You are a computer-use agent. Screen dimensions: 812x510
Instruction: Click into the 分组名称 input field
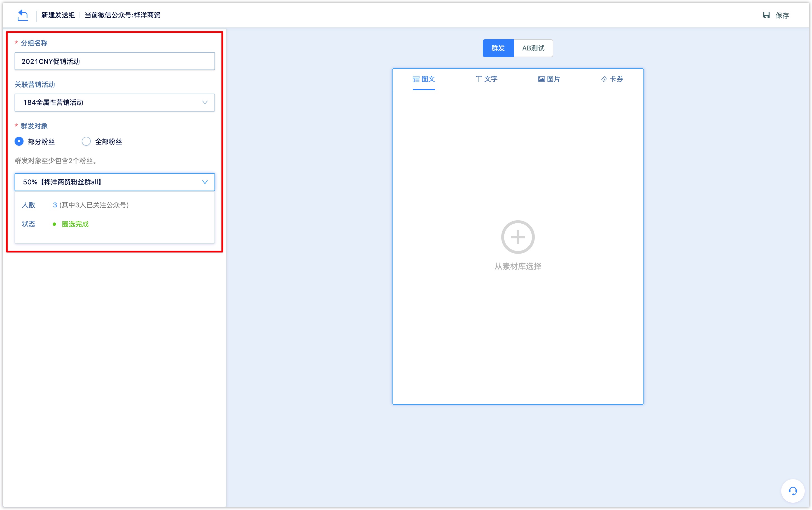pyautogui.click(x=115, y=61)
